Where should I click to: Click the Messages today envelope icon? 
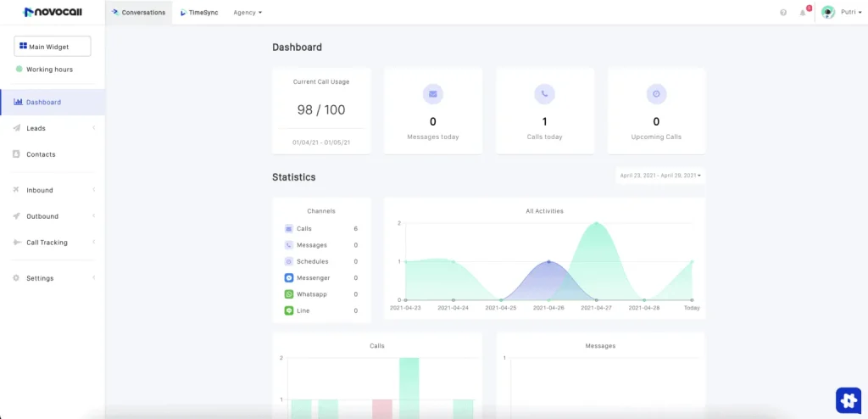pyautogui.click(x=433, y=94)
